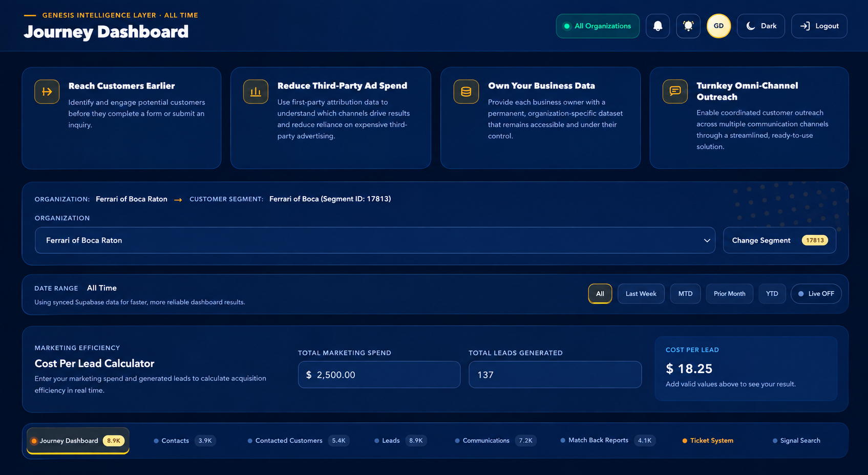Open the Ticket System tab
868x475 pixels.
708,441
